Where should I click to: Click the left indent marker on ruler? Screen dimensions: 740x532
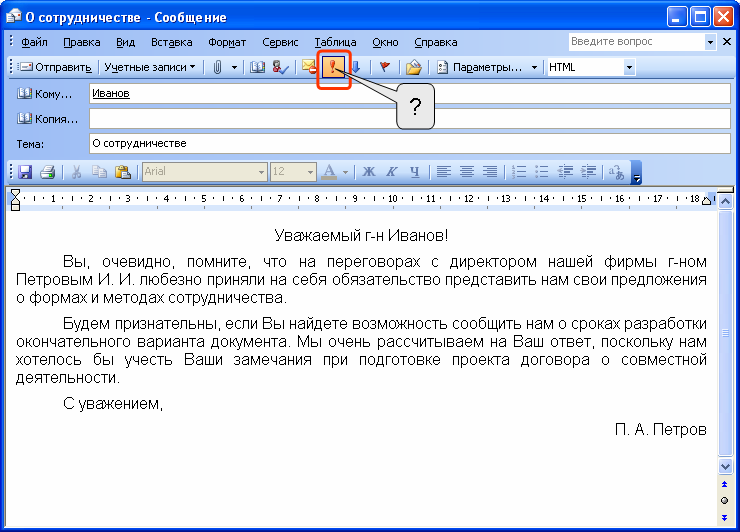pos(15,200)
